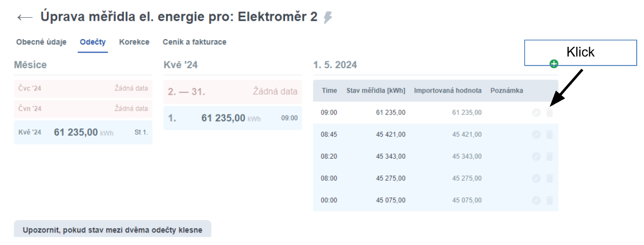Delete the 08:45 reading
This screenshot has height=245, width=644.
pyautogui.click(x=549, y=135)
